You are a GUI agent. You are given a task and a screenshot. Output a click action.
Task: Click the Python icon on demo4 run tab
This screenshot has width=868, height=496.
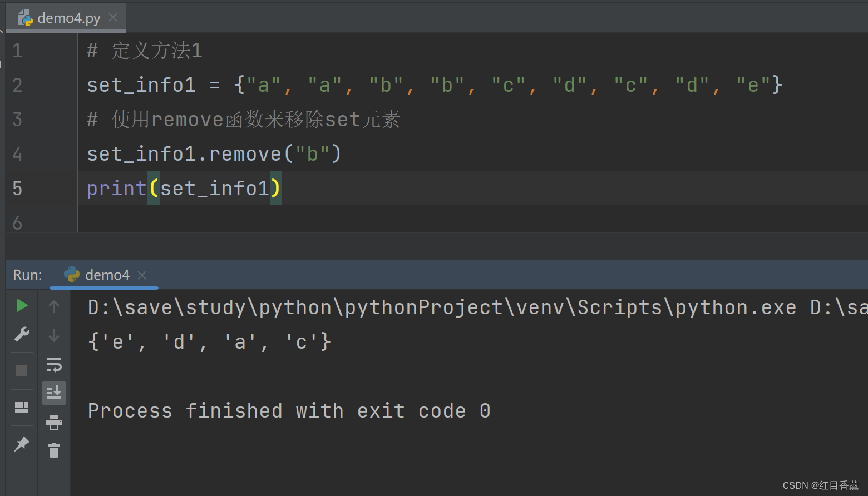(72, 275)
